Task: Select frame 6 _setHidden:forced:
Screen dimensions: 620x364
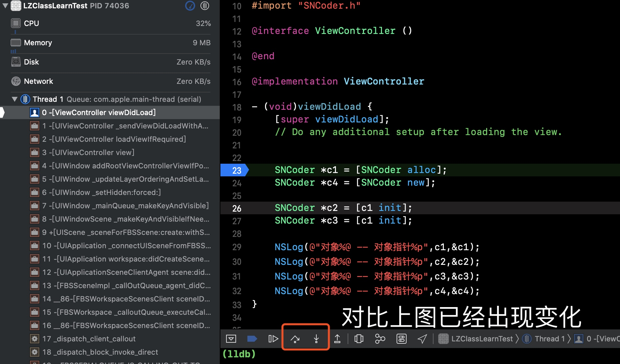Action: (110, 192)
